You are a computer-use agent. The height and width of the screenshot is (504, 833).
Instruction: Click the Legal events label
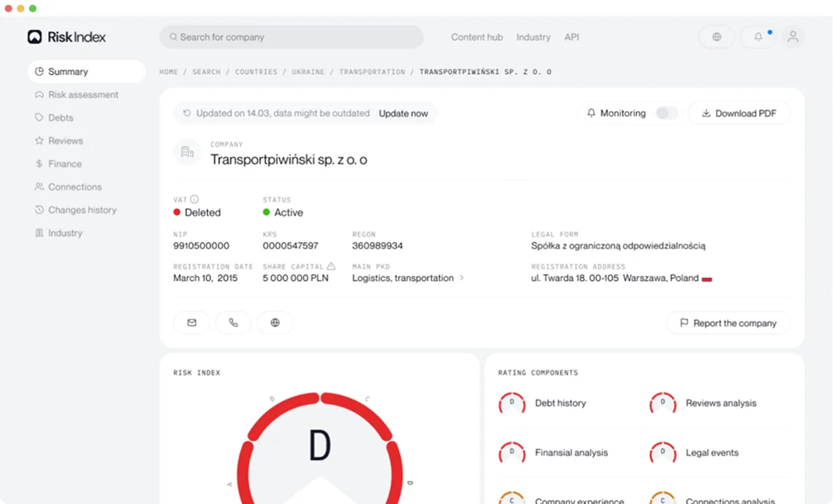pyautogui.click(x=712, y=452)
